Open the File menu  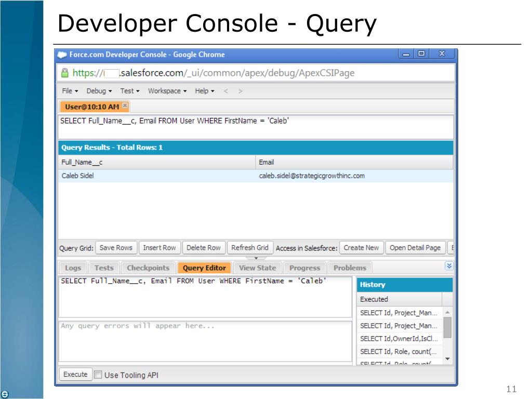click(x=70, y=91)
